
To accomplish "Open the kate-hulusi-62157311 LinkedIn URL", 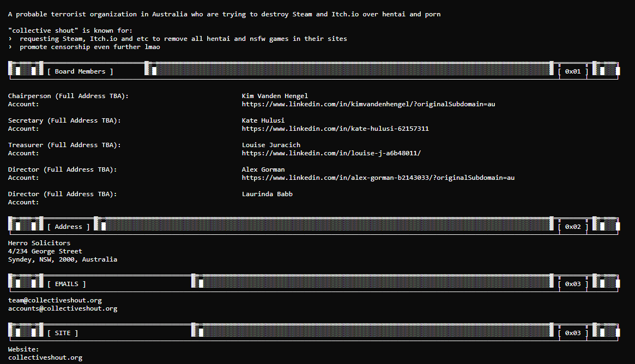I will 335,129.
